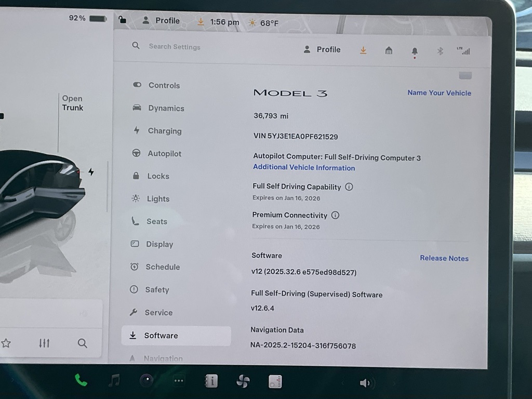Launch the dashcam camera app
The width and height of the screenshot is (532, 399).
click(x=147, y=381)
